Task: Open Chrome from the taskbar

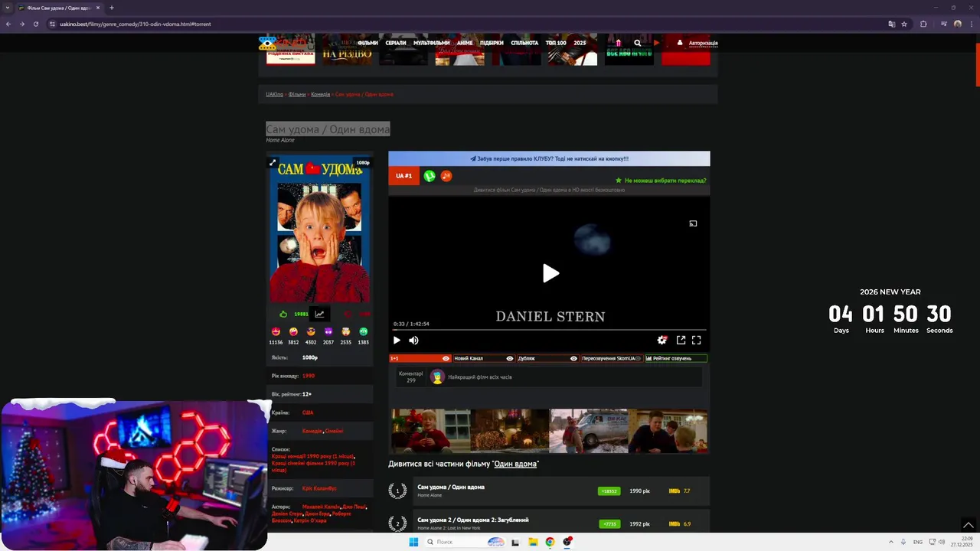Action: click(x=550, y=542)
